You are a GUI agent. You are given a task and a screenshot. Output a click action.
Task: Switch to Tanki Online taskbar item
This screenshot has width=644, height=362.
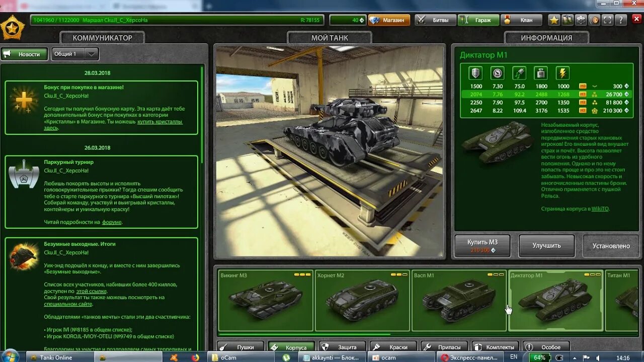coord(60,357)
